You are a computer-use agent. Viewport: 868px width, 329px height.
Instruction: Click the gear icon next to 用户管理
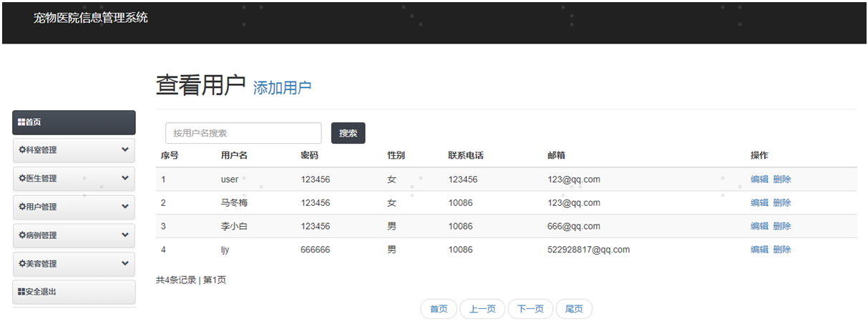point(22,207)
